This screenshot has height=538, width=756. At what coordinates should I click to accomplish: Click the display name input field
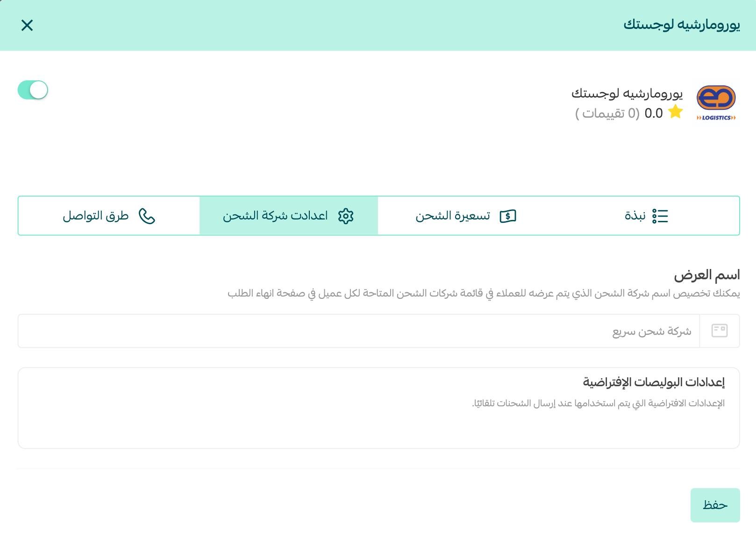click(x=359, y=331)
